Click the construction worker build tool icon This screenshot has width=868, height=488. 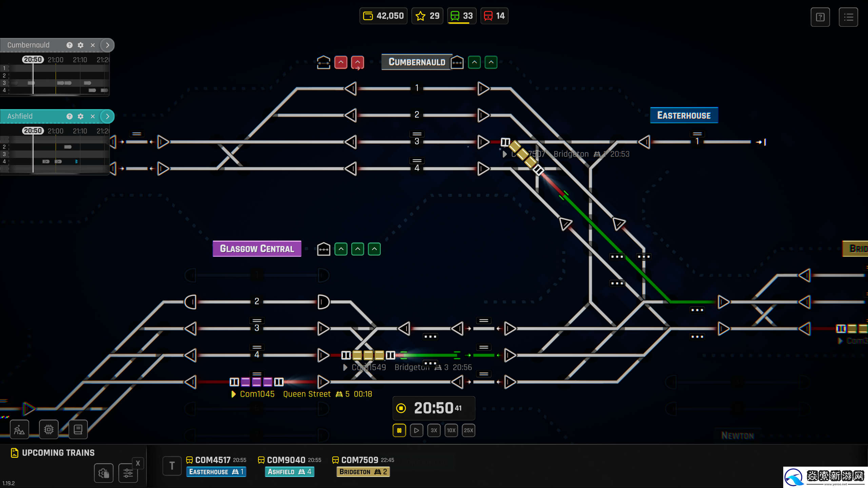(x=19, y=429)
